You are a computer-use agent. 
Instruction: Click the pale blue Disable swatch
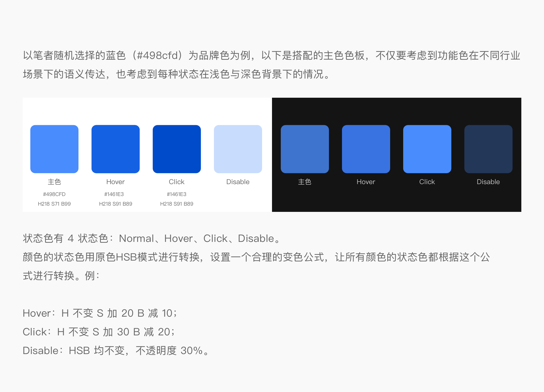click(x=238, y=149)
